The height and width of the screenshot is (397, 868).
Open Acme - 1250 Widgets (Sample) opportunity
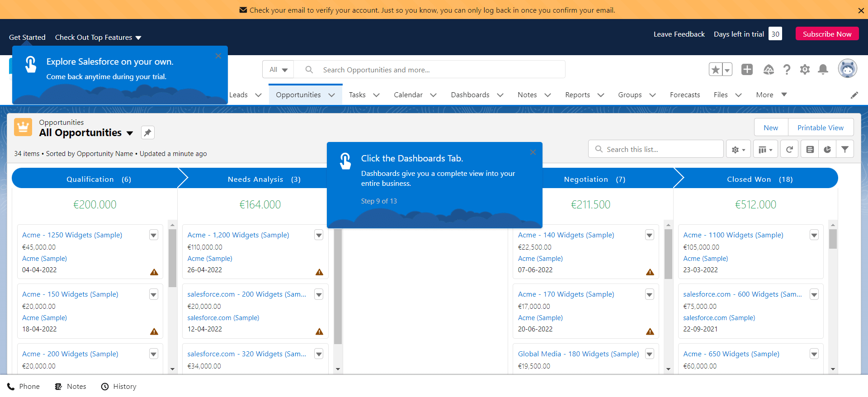(x=72, y=235)
